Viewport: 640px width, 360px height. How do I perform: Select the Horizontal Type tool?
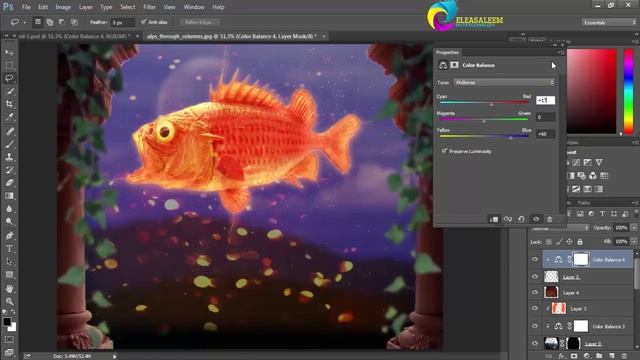coord(9,249)
